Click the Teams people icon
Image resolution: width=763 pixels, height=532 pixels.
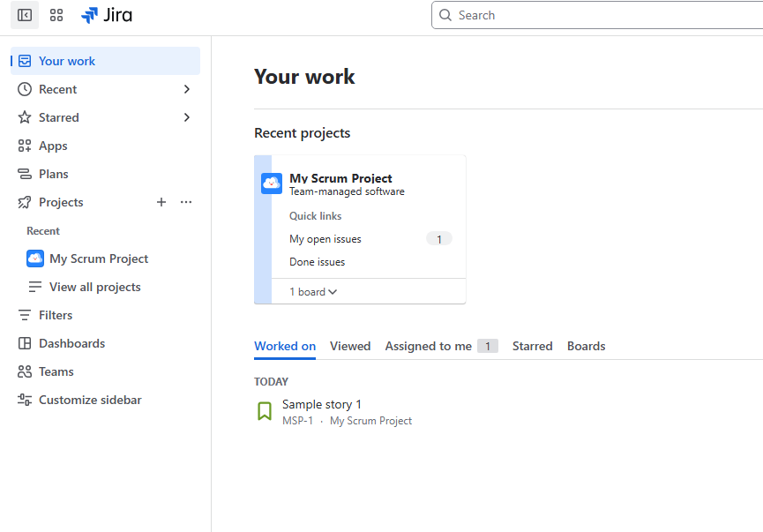(25, 371)
